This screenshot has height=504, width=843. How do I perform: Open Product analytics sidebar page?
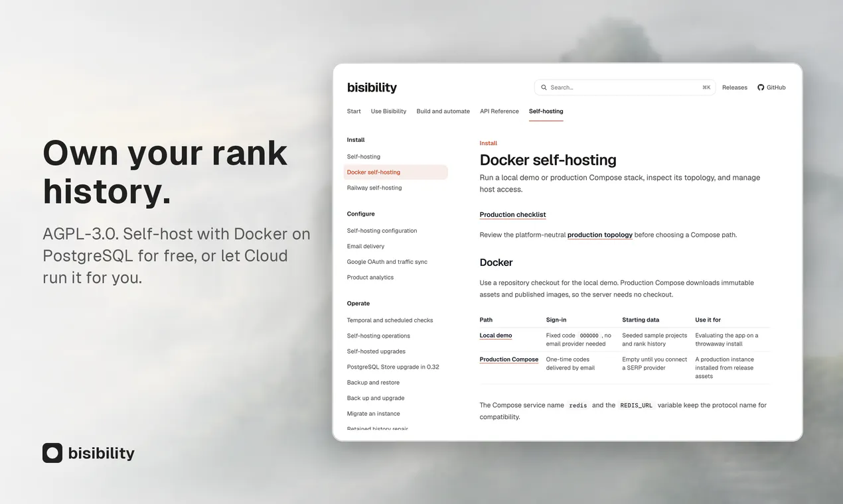coord(370,277)
